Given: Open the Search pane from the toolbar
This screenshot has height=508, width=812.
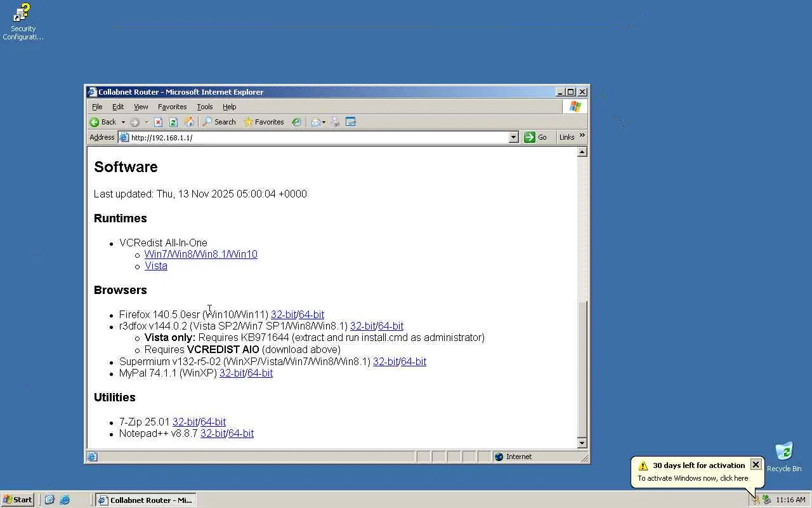Looking at the screenshot, I should (x=219, y=122).
